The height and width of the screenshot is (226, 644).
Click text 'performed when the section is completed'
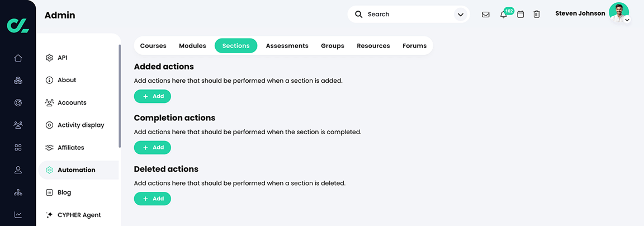[297, 133]
